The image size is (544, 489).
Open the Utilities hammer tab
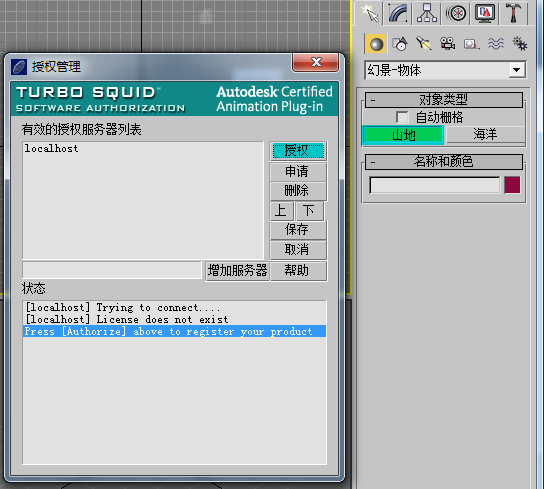click(513, 13)
